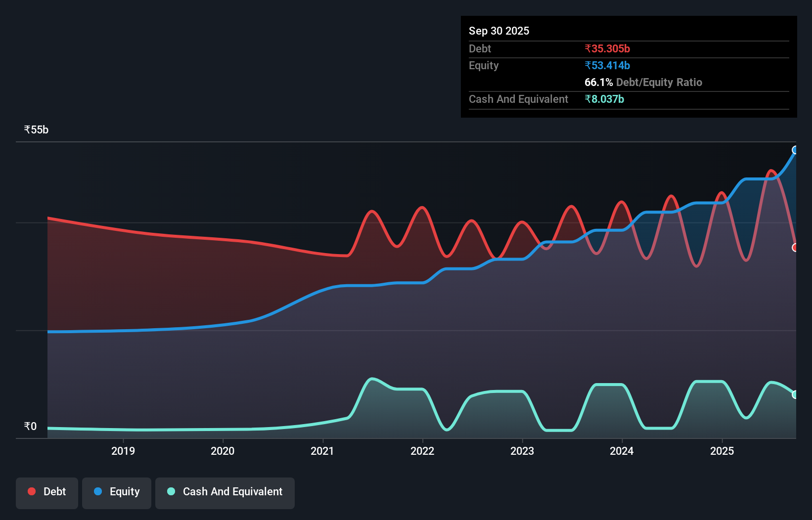The width and height of the screenshot is (812, 520).
Task: Click the ₹35.305b Debt value in the tooltip
Action: [607, 48]
